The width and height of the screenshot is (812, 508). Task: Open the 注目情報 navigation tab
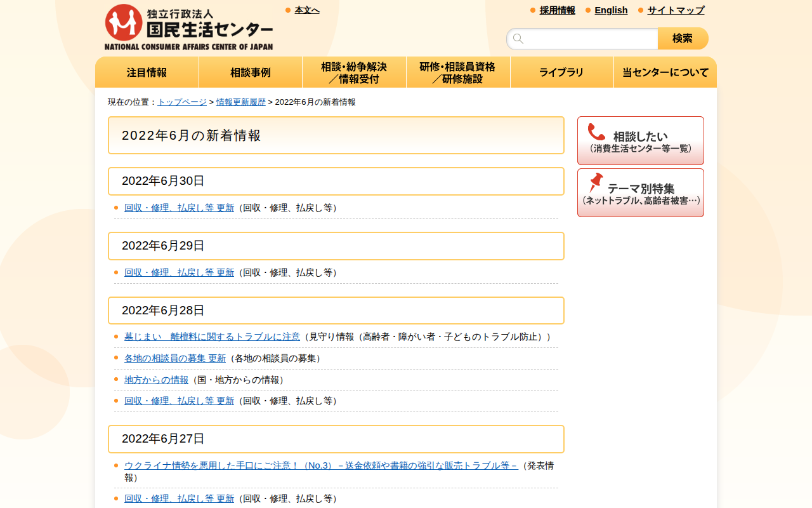point(147,72)
